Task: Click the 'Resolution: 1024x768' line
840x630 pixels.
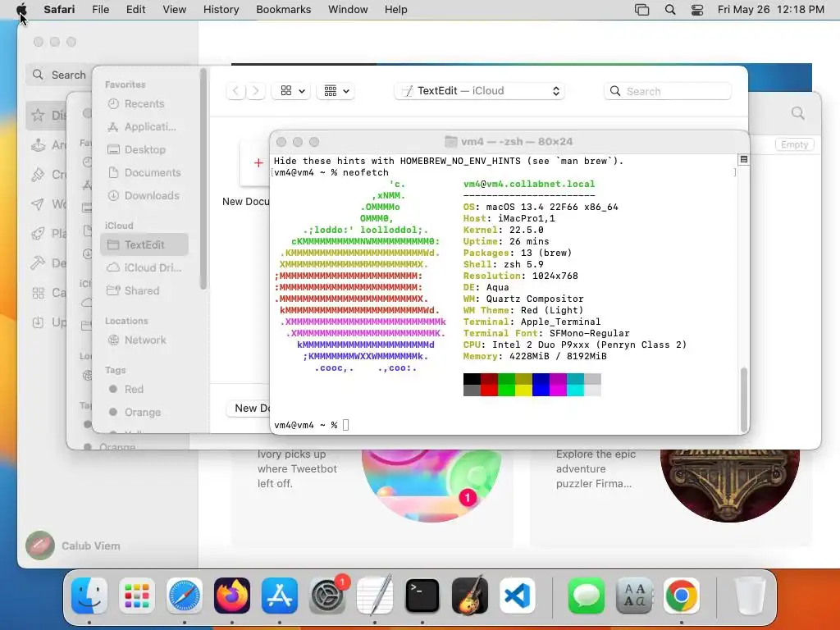Action: 521,276
